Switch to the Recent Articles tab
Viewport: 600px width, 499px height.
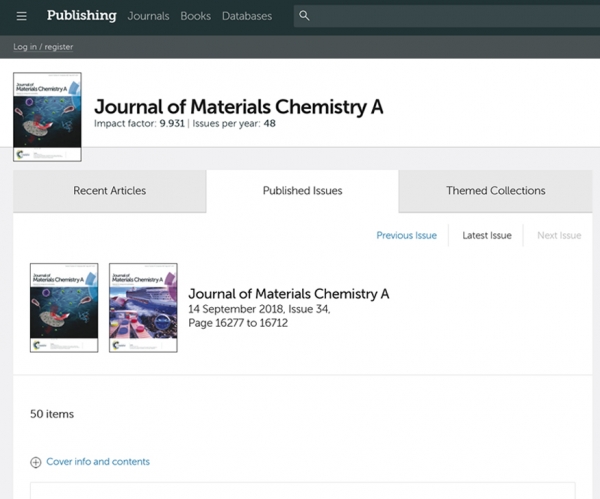click(110, 191)
